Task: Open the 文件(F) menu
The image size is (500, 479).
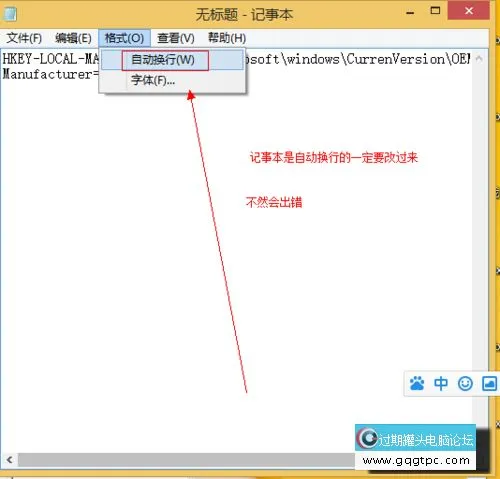Action: [24, 38]
